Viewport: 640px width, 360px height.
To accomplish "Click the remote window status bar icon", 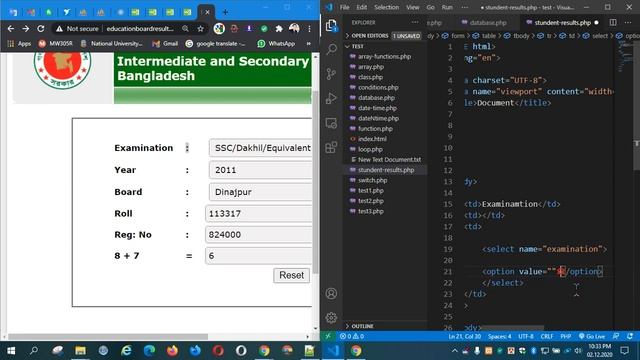I will [328, 336].
